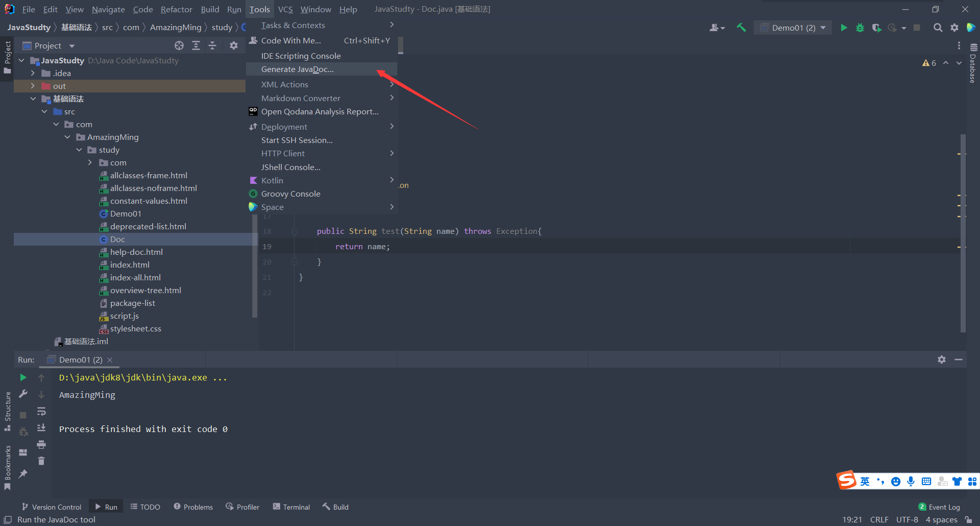Click Sogou voice input microphone icon
Screen dimensions: 980x526
coord(911,481)
